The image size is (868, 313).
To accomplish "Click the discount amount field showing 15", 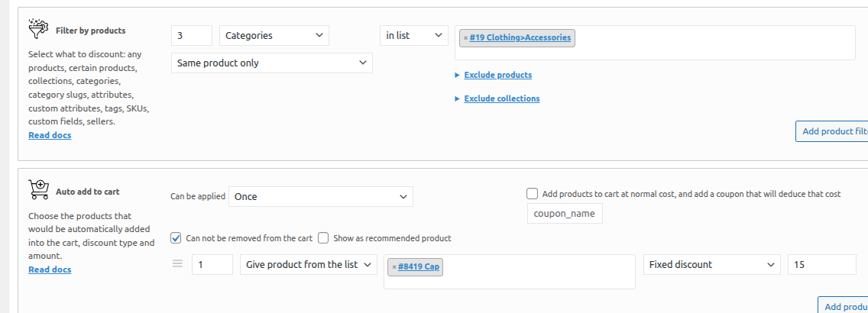I will [821, 264].
